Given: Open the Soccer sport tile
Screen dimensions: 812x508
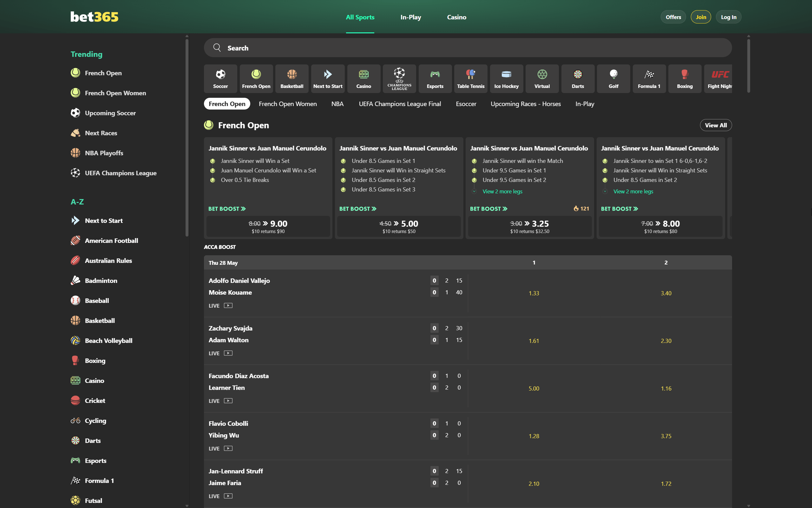Looking at the screenshot, I should pos(220,79).
